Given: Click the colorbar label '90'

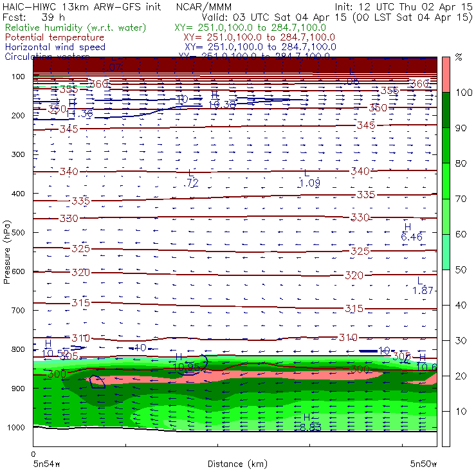Looking at the screenshot, I should pyautogui.click(x=461, y=128).
